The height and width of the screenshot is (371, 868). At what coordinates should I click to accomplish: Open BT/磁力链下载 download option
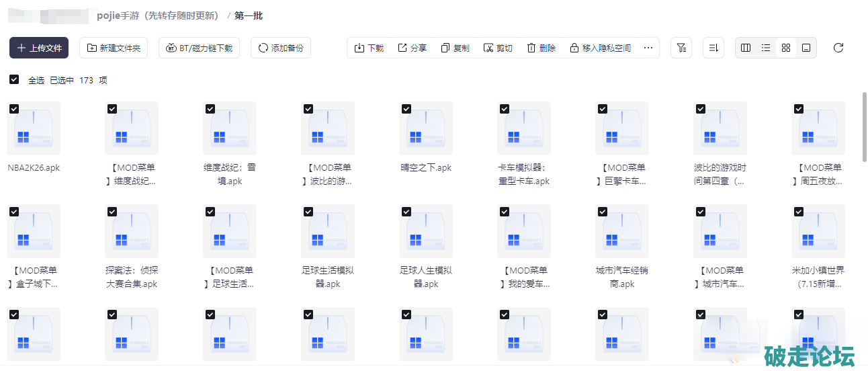pos(199,48)
